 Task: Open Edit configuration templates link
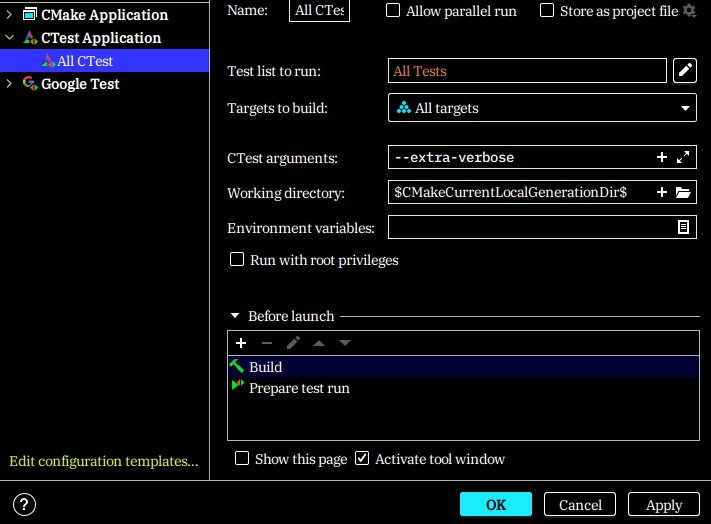pos(103,461)
